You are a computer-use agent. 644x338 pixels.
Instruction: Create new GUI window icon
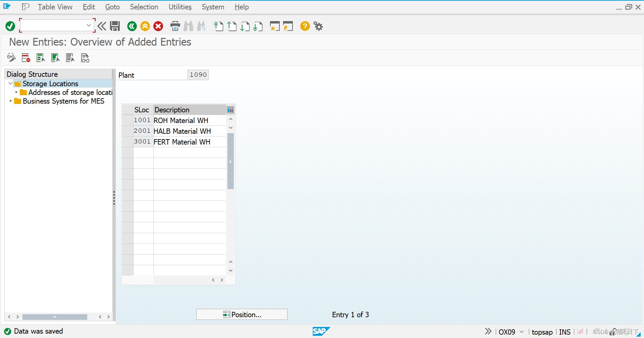tap(275, 26)
